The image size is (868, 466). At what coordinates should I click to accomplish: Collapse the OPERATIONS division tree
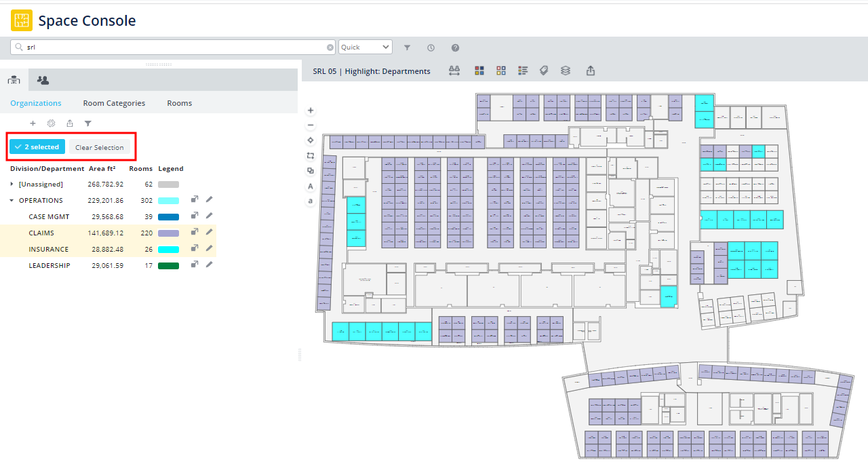click(12, 200)
